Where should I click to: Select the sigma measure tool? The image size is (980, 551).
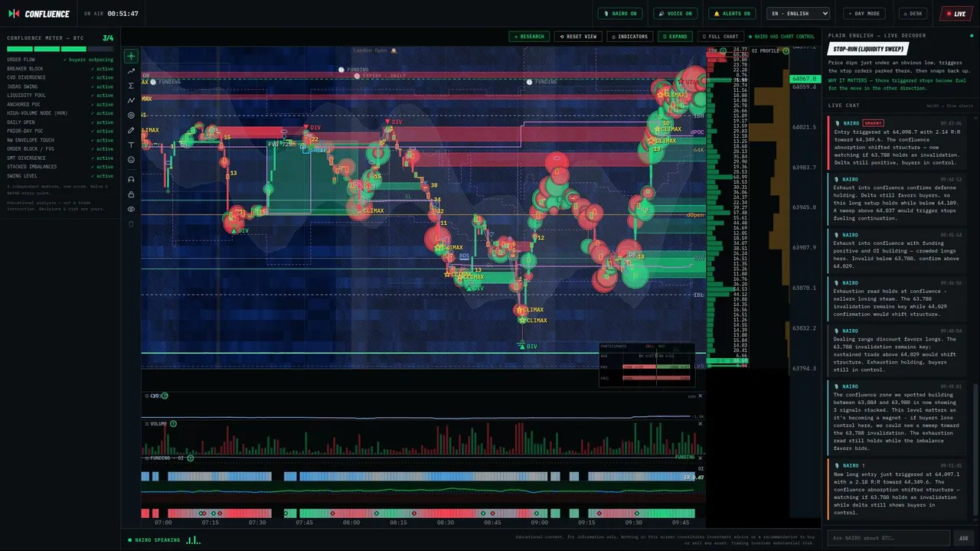(x=131, y=86)
